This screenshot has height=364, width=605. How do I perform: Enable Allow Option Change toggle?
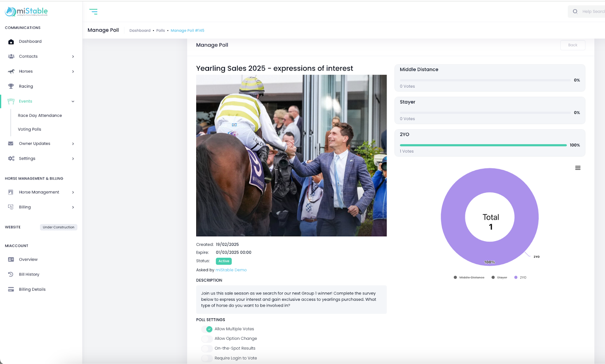(207, 339)
